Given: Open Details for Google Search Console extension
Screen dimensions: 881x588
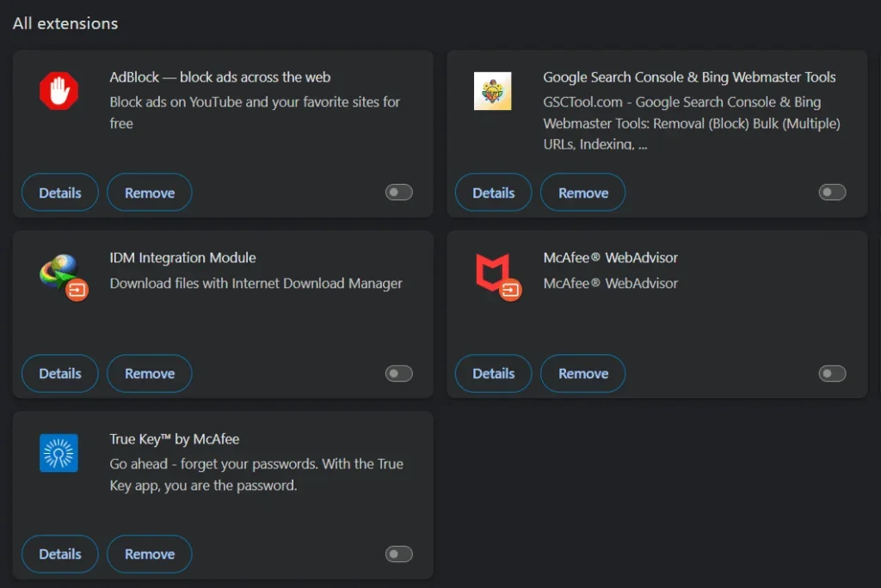Looking at the screenshot, I should (494, 193).
